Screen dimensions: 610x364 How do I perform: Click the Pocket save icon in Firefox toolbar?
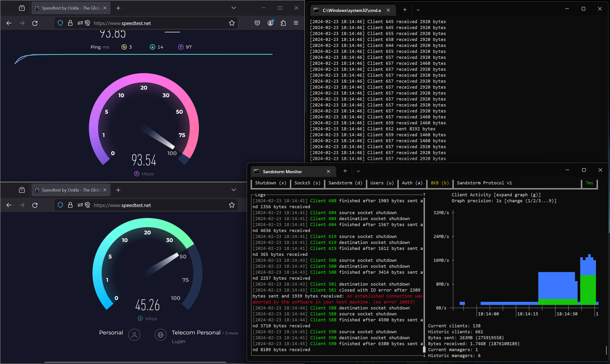[257, 23]
